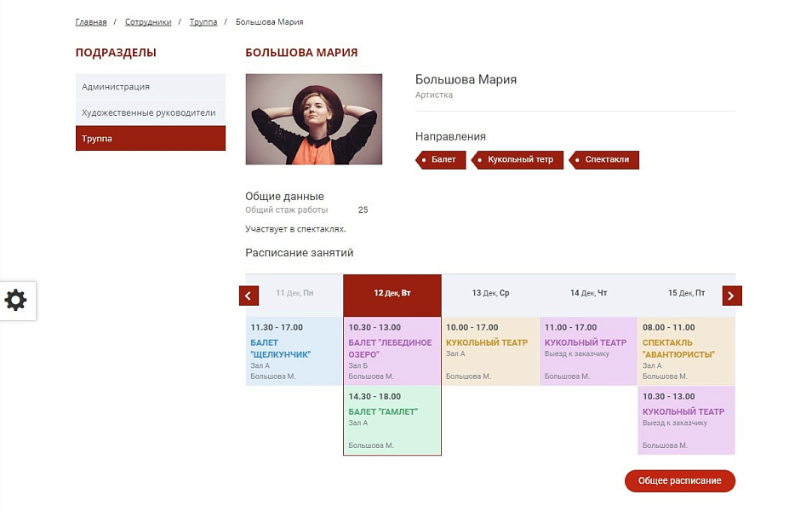812x511 pixels.
Task: Advance schedule to next days
Action: tap(732, 296)
